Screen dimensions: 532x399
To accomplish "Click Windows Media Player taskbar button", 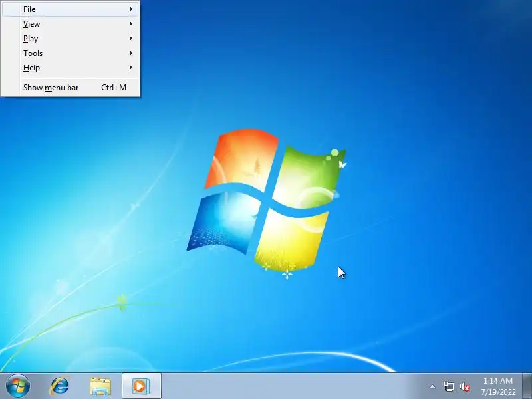I will click(142, 386).
